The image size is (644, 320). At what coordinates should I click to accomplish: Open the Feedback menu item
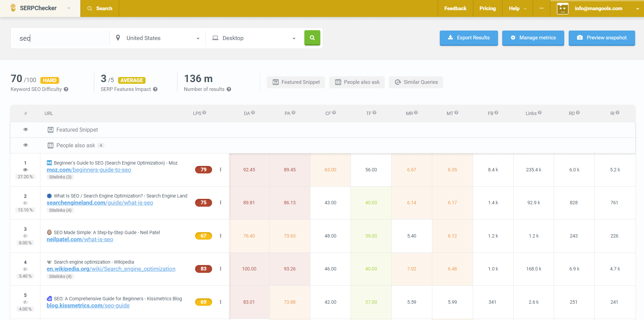pyautogui.click(x=455, y=8)
